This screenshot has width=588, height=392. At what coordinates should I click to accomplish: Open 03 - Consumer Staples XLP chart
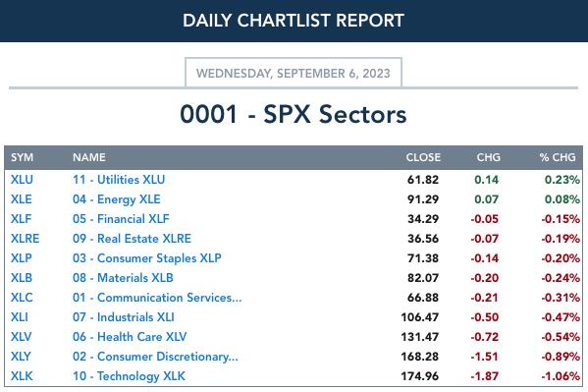(146, 258)
